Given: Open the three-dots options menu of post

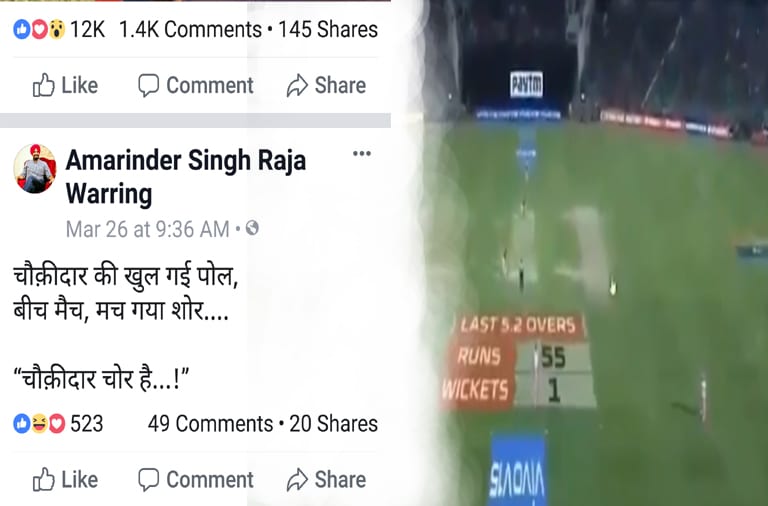Looking at the screenshot, I should pyautogui.click(x=361, y=154).
